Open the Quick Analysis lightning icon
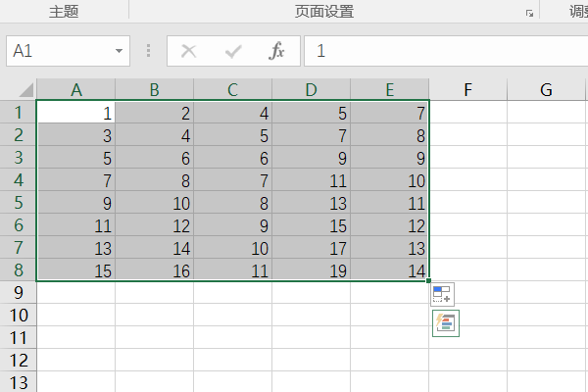 tap(446, 324)
